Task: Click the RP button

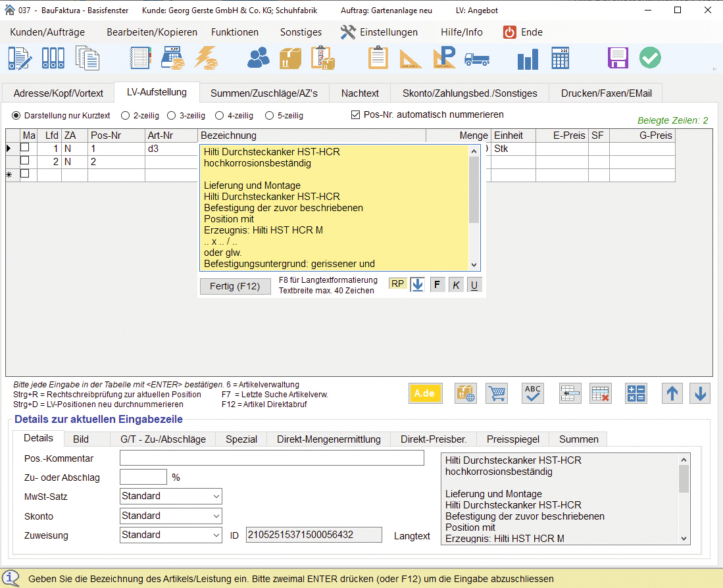Action: tap(397, 284)
